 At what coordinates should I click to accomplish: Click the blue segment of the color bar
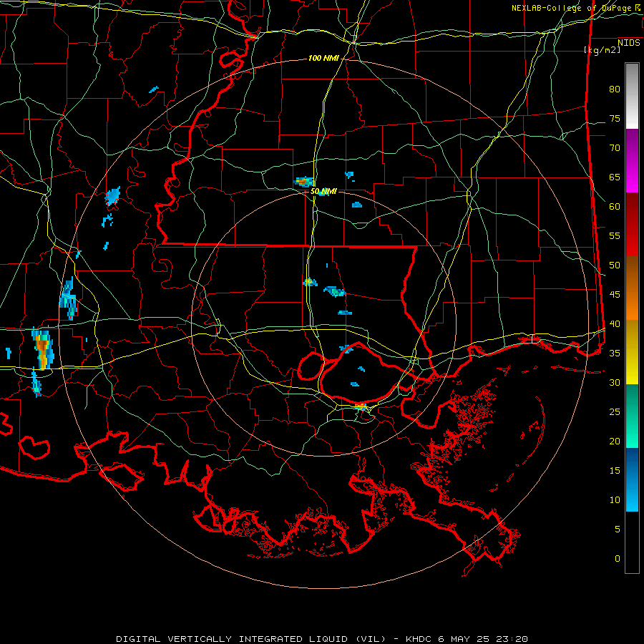click(x=632, y=479)
